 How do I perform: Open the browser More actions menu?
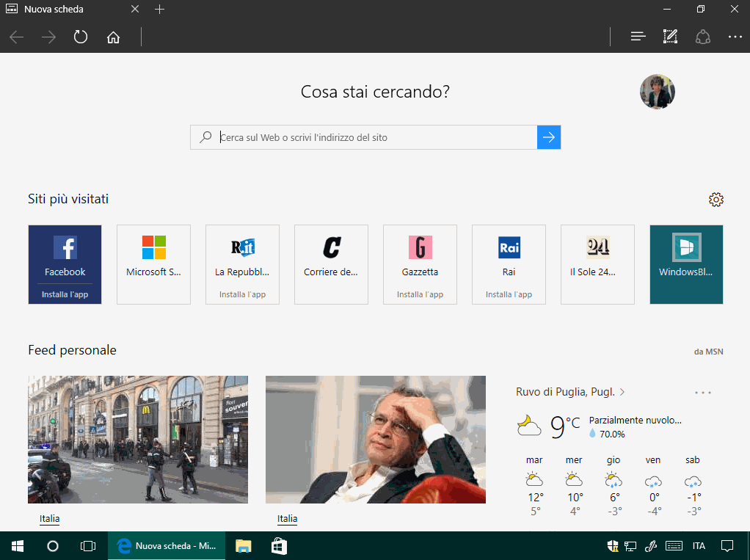point(735,37)
